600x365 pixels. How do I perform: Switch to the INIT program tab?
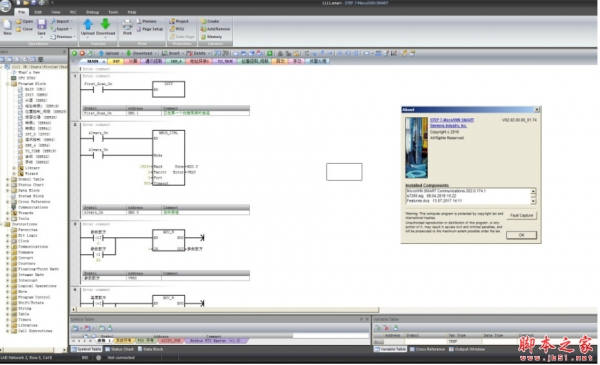coord(116,61)
